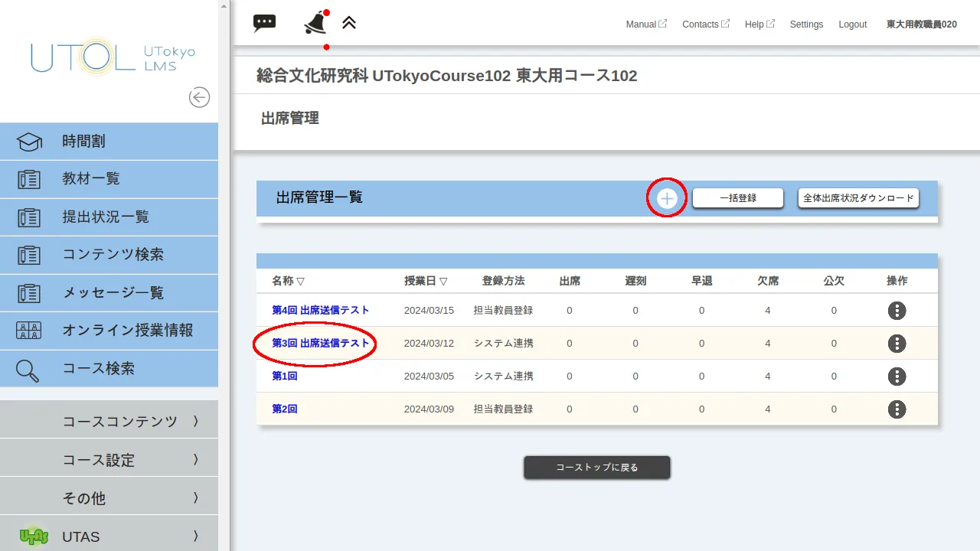Sort the list by 授業日 column
Image resolution: width=980 pixels, height=551 pixels.
(426, 281)
